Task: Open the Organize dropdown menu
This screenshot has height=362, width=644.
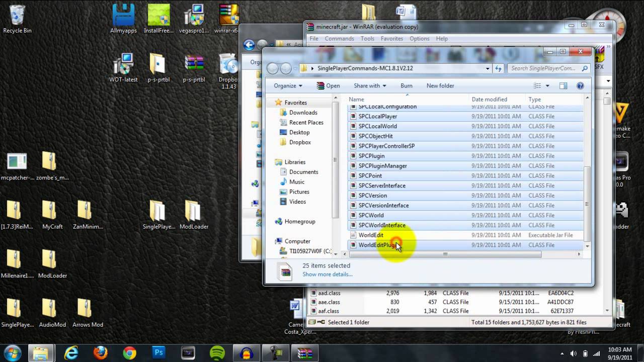Action: click(288, 85)
